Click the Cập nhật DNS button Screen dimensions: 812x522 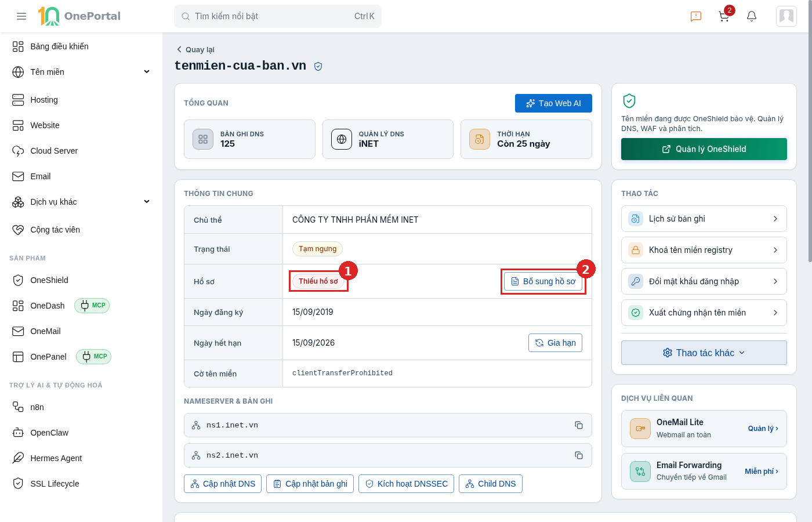[x=223, y=484]
